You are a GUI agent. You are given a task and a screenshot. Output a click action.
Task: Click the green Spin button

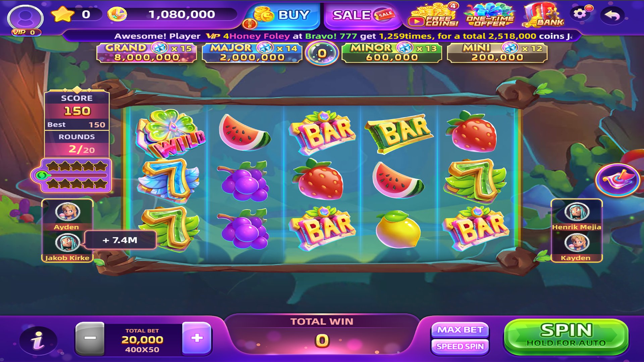[x=566, y=337]
